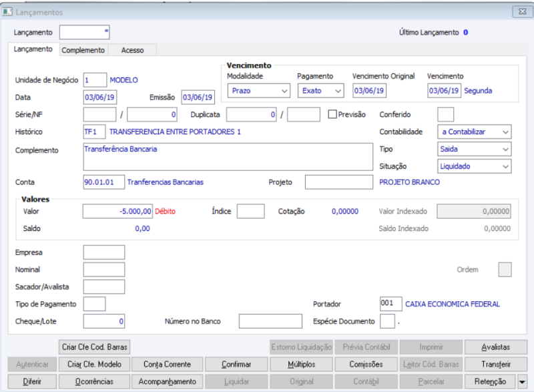This screenshot has height=392, width=534.
Task: Click the Confirmar button
Action: pyautogui.click(x=236, y=365)
